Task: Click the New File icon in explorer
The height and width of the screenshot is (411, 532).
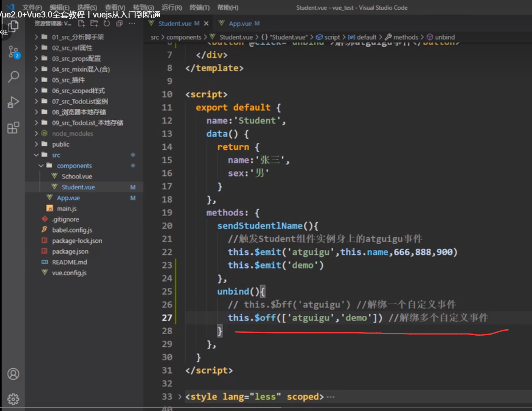Action: click(x=82, y=24)
